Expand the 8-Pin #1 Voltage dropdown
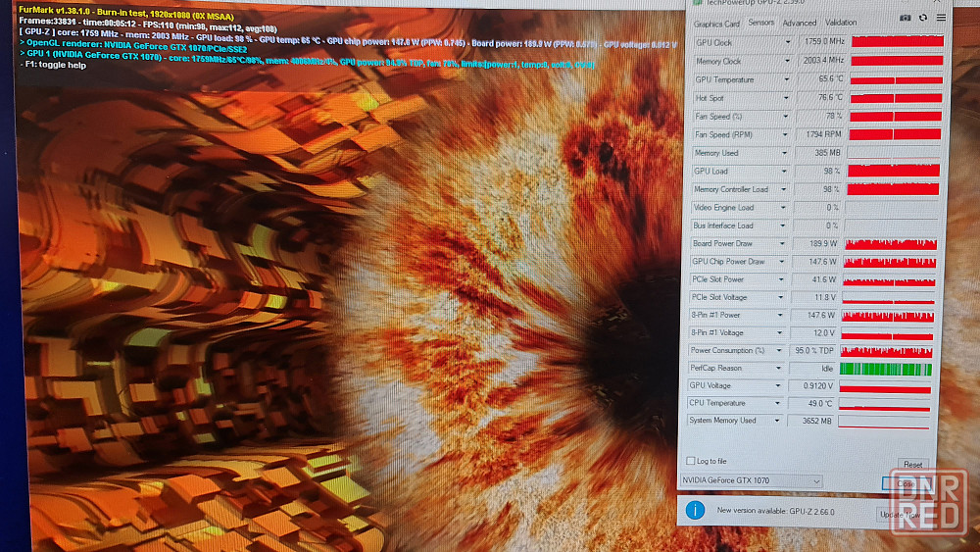Screen dimensions: 980x552 tap(779, 332)
